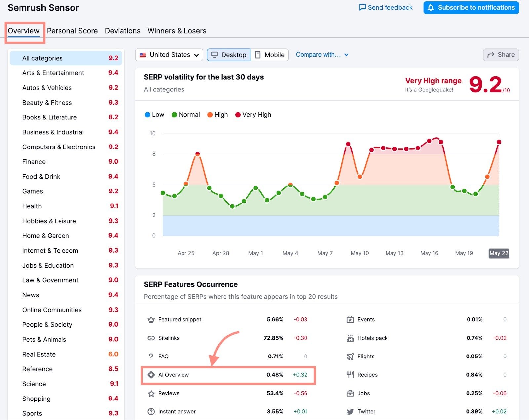Click the Hotels pack building icon

[350, 338]
